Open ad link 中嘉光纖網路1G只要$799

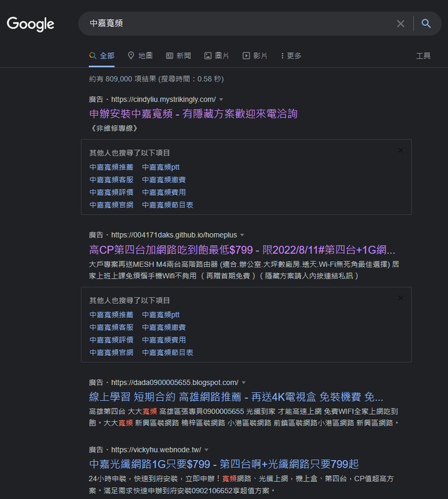pyautogui.click(x=223, y=464)
